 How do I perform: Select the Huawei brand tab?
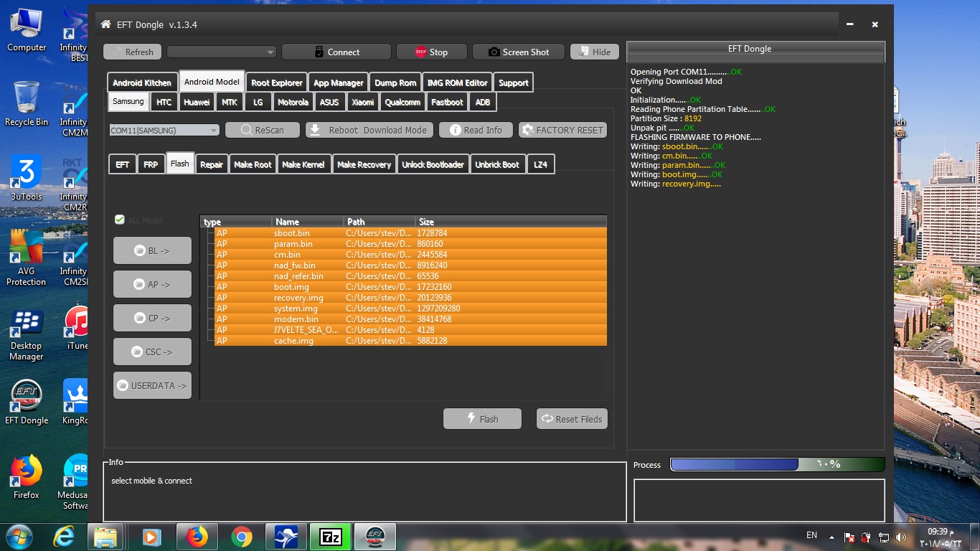[197, 102]
